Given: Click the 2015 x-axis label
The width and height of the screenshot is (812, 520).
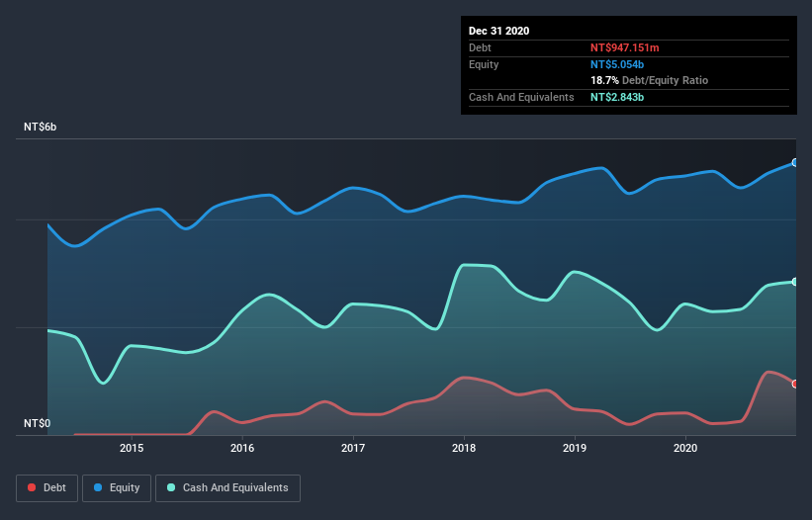Looking at the screenshot, I should pyautogui.click(x=132, y=448).
